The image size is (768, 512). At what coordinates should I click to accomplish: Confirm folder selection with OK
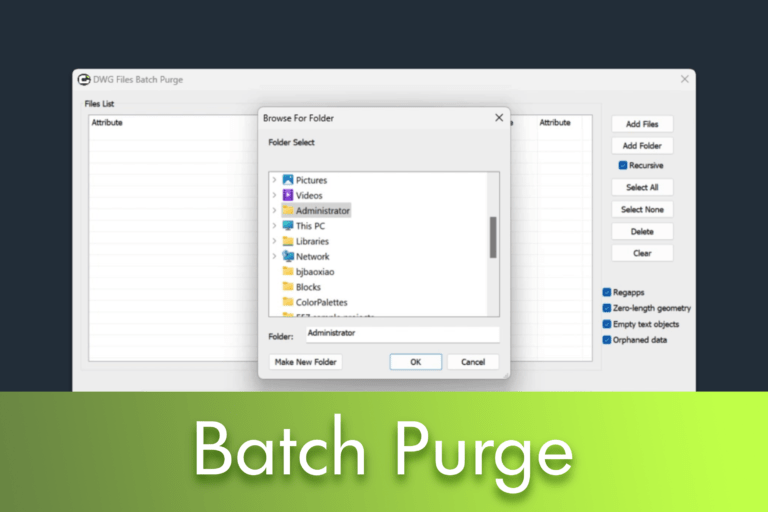click(x=415, y=362)
